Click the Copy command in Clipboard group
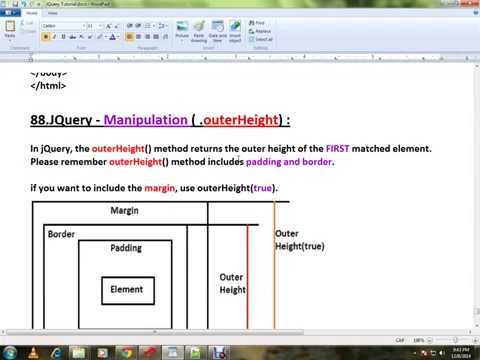 [x=27, y=31]
